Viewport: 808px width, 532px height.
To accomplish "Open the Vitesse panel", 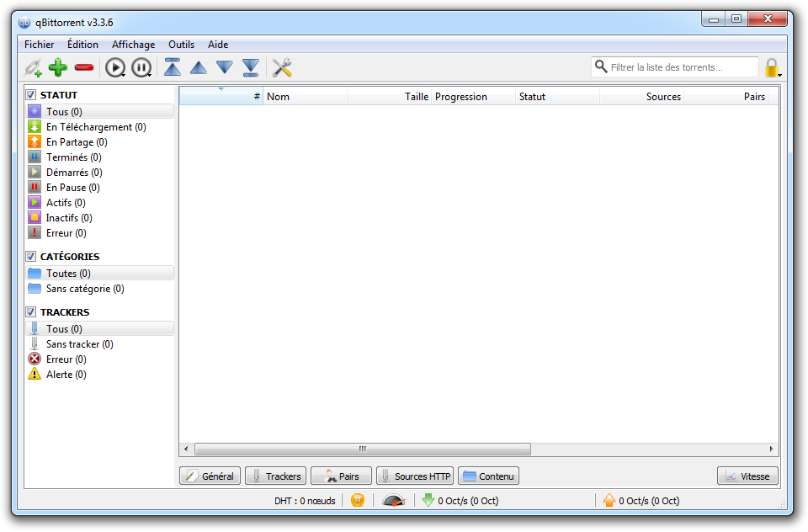I will tap(747, 476).
